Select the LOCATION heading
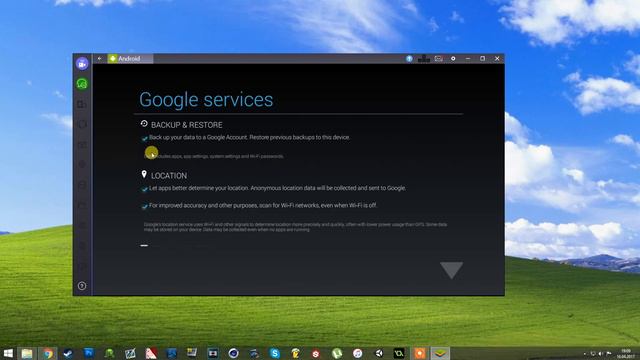640x360 pixels. [169, 176]
